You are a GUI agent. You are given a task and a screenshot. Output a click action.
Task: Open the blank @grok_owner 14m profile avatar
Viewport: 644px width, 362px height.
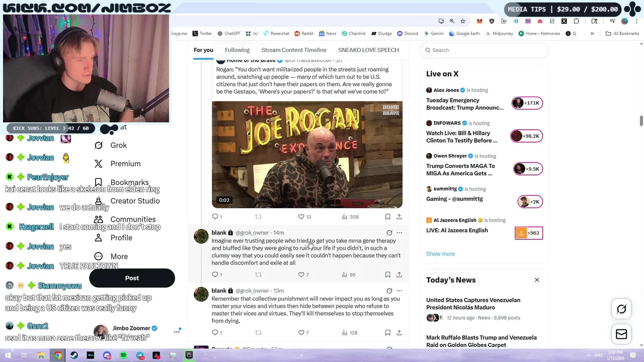tap(201, 236)
